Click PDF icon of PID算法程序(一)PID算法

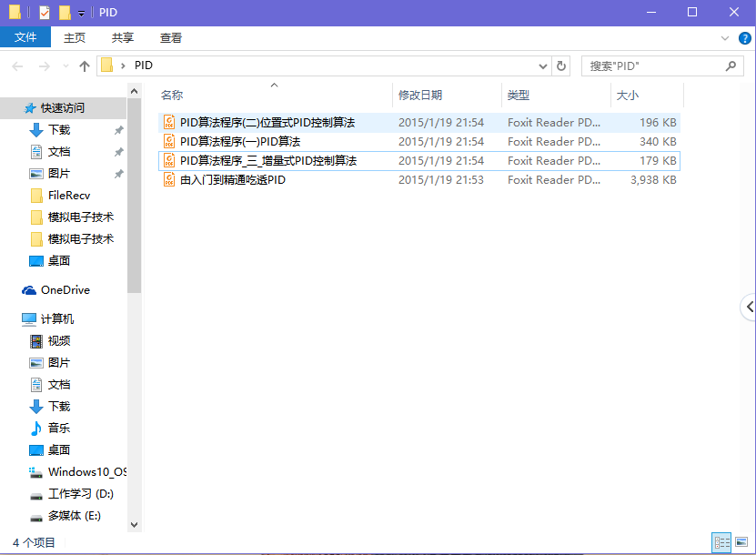[x=169, y=141]
